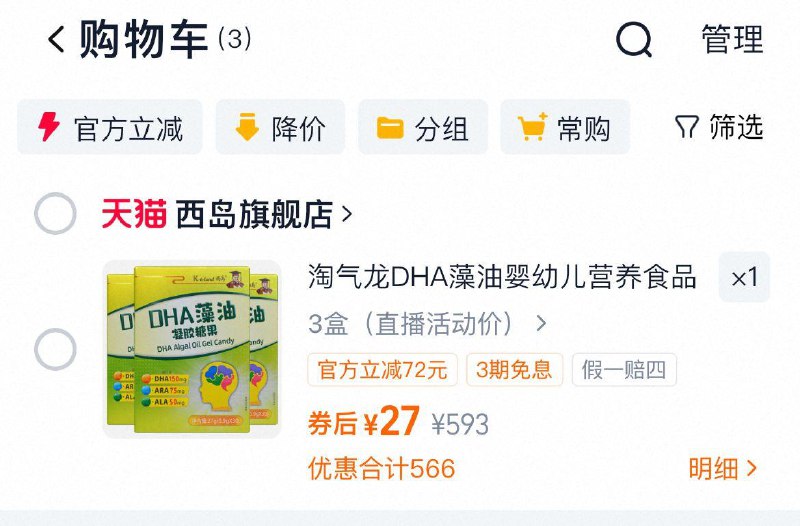Tap the funnel filter icon
The image size is (800, 526).
pos(686,127)
